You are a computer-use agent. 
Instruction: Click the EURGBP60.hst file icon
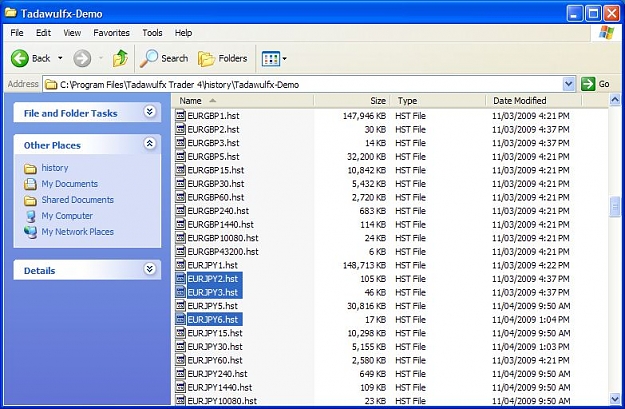click(x=181, y=197)
